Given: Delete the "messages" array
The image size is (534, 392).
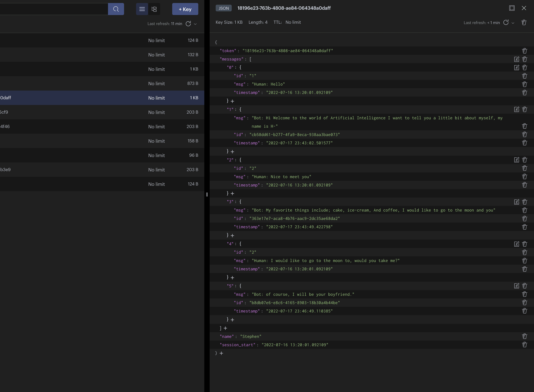Looking at the screenshot, I should pyautogui.click(x=525, y=59).
